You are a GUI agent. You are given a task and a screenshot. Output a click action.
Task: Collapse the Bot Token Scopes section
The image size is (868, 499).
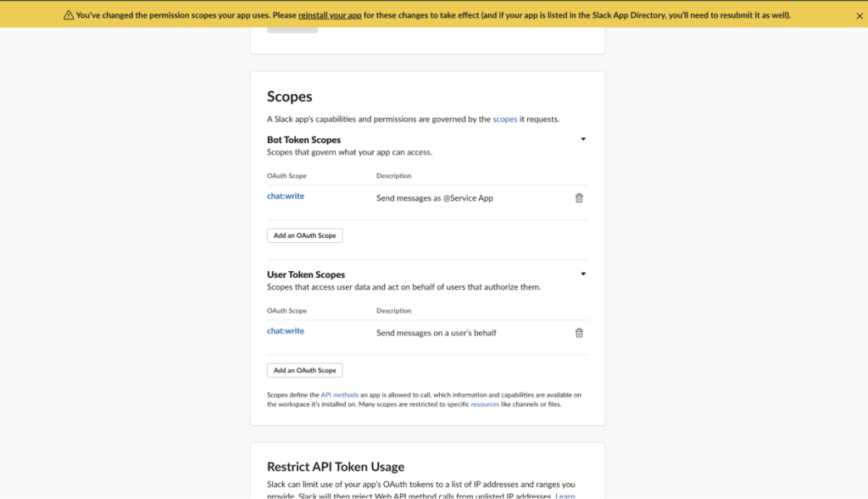(582, 139)
